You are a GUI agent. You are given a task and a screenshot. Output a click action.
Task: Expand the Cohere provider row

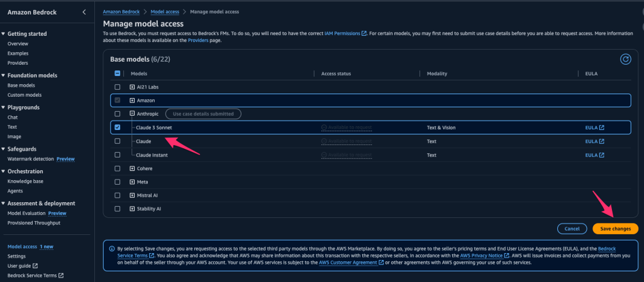[132, 168]
